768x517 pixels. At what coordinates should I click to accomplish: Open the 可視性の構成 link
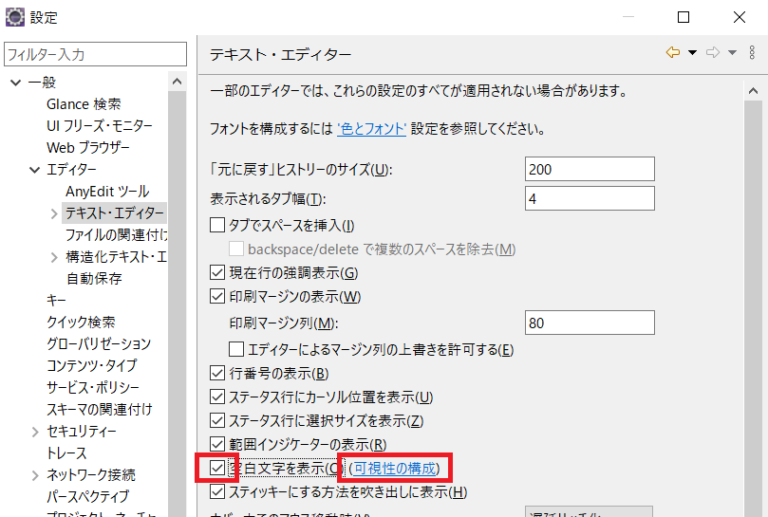(x=394, y=468)
